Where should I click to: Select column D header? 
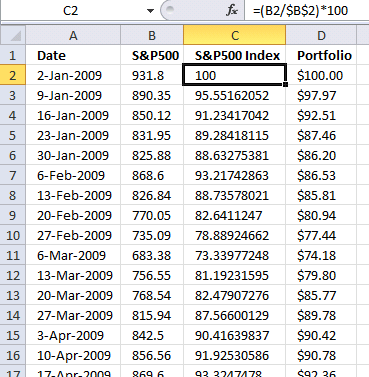(x=321, y=35)
